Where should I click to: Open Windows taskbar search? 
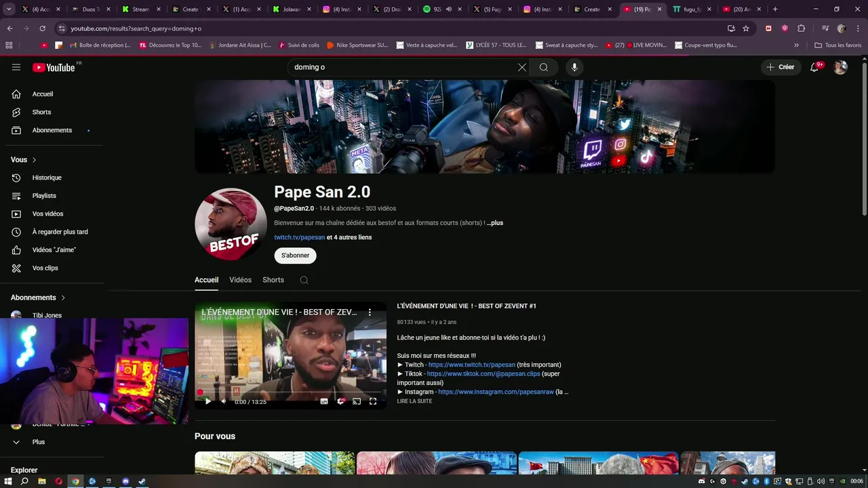(x=24, y=481)
